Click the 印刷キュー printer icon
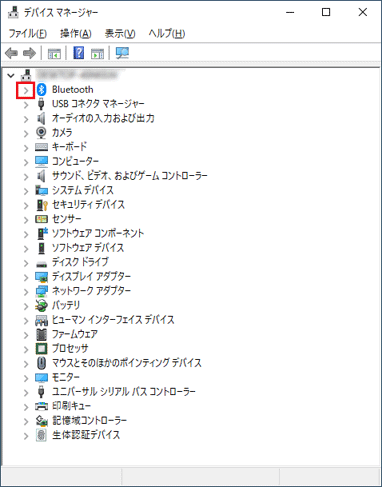382x487 pixels. [41, 406]
